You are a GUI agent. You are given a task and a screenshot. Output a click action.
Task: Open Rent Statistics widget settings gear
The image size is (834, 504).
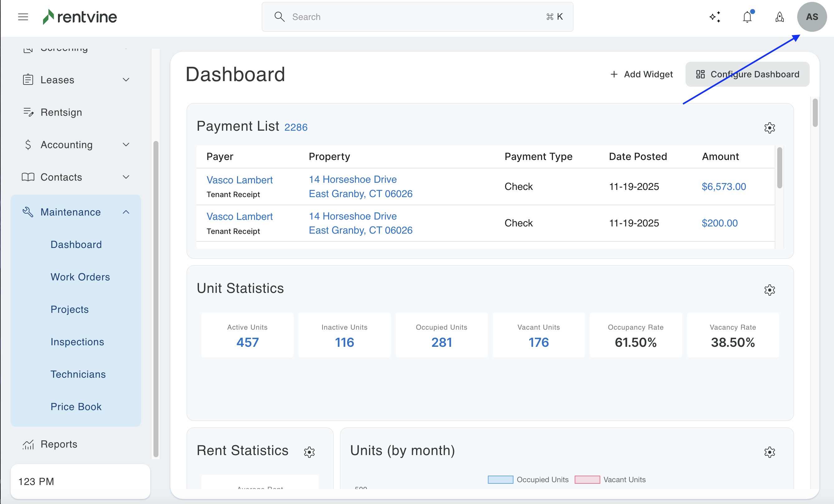pyautogui.click(x=309, y=452)
